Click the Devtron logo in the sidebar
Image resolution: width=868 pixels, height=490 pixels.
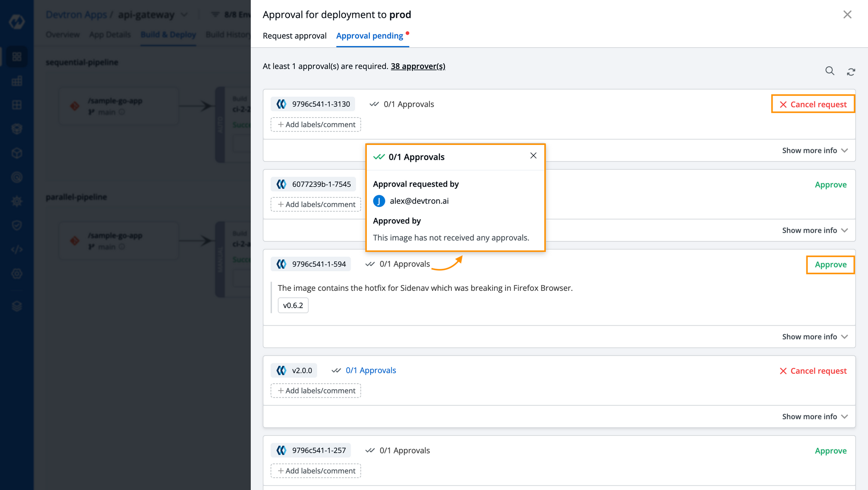click(x=17, y=21)
